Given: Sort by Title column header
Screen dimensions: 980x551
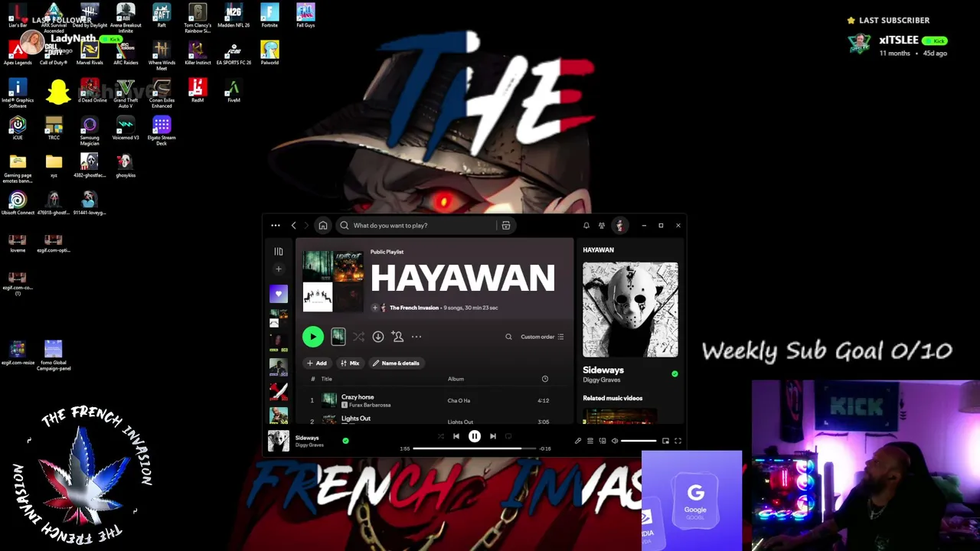Looking at the screenshot, I should tap(327, 379).
